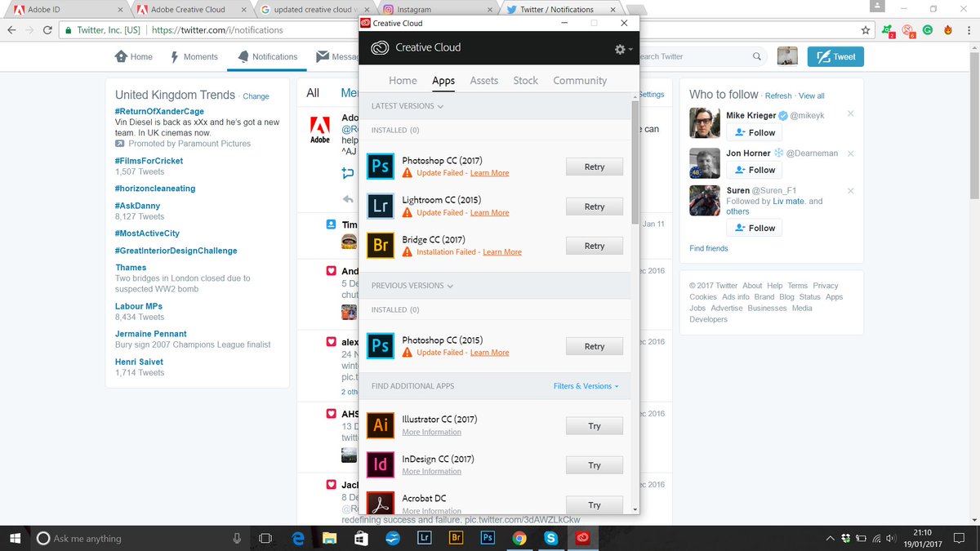
Task: Open Skype from the Windows taskbar
Action: click(x=550, y=538)
